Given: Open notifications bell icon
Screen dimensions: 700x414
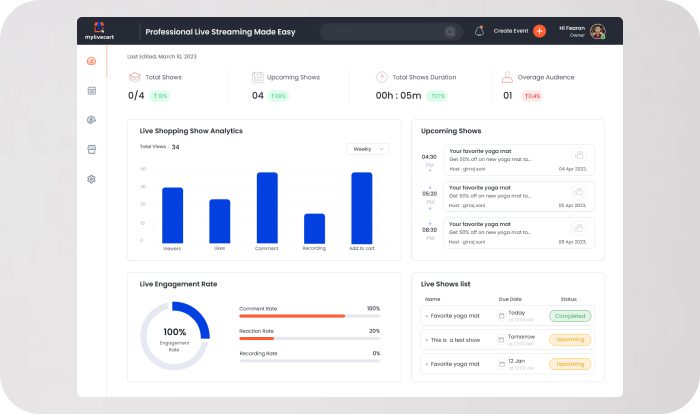Looking at the screenshot, I should pyautogui.click(x=479, y=31).
